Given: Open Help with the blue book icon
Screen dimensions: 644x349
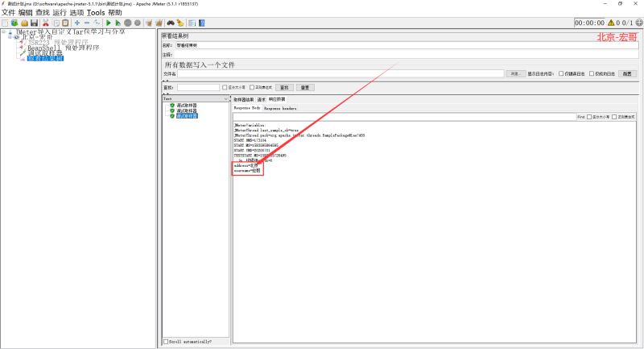Looking at the screenshot, I should coord(202,23).
